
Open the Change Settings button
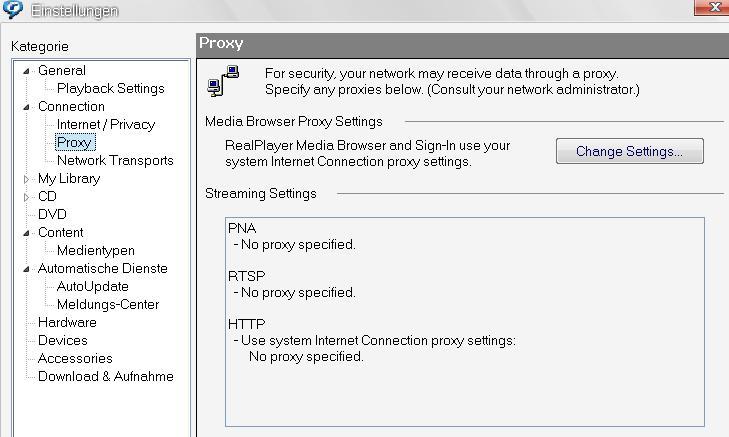pos(630,151)
